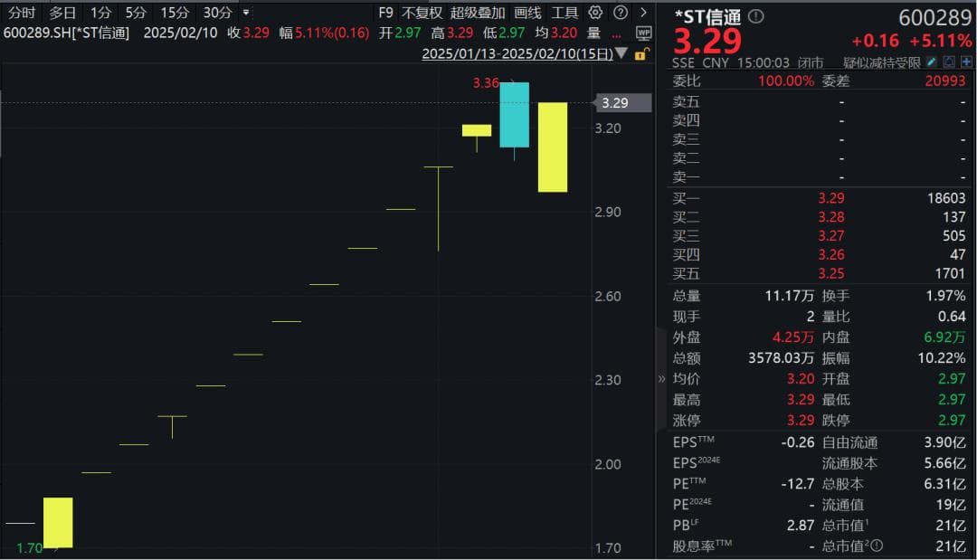Open 不复权 adjustment menu
The height and width of the screenshot is (560, 977).
(x=422, y=13)
